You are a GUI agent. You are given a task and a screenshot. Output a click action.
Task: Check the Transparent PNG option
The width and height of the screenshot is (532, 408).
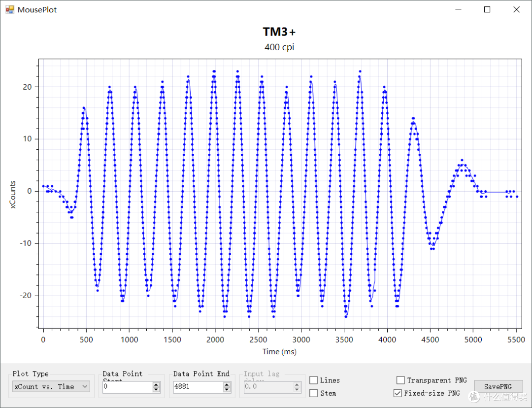pos(400,380)
